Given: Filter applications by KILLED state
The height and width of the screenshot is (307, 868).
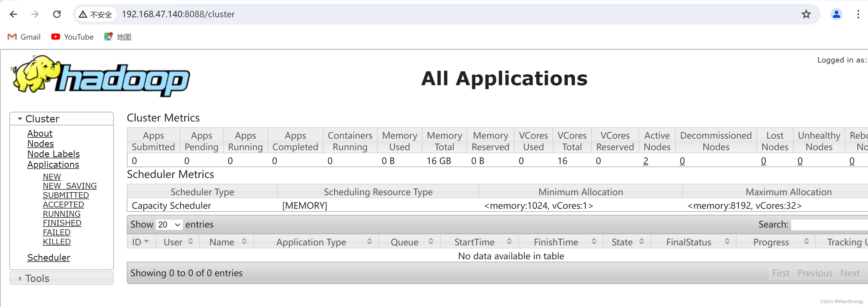Looking at the screenshot, I should tap(57, 242).
